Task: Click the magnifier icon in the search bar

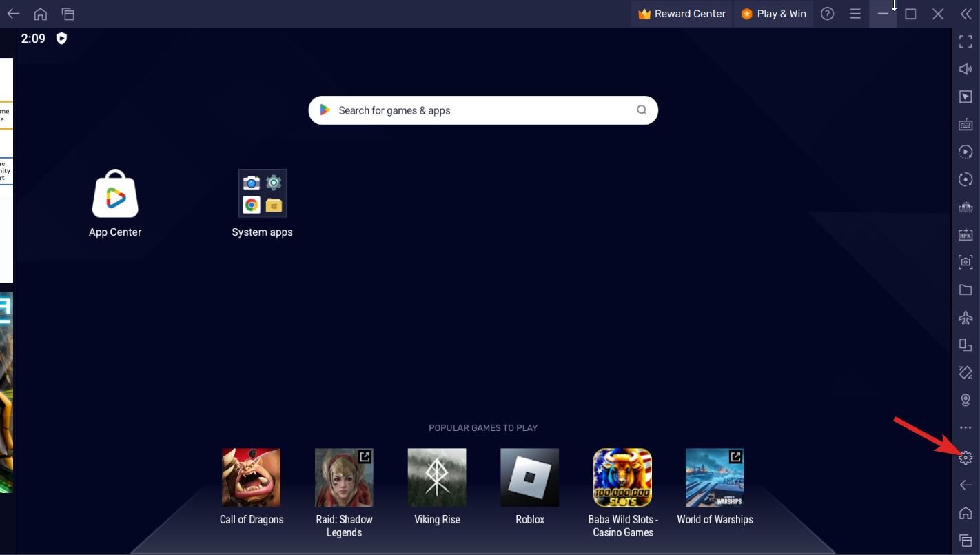Action: pyautogui.click(x=642, y=110)
